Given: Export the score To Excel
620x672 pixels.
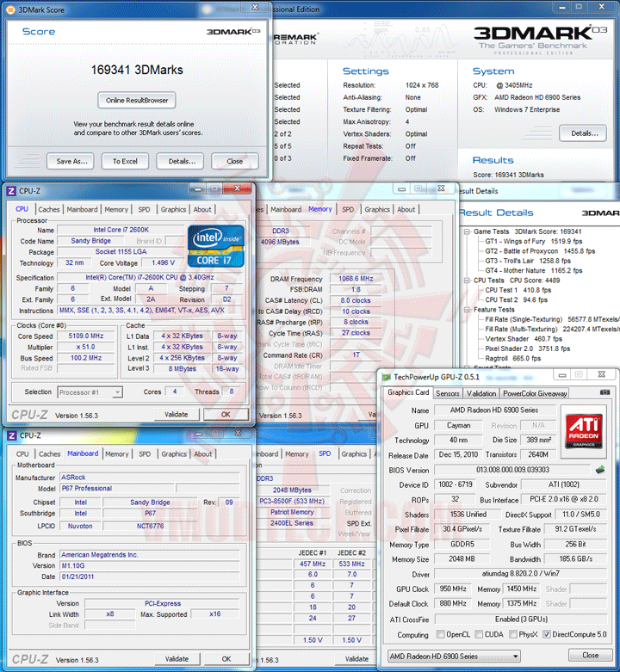Looking at the screenshot, I should [x=125, y=161].
